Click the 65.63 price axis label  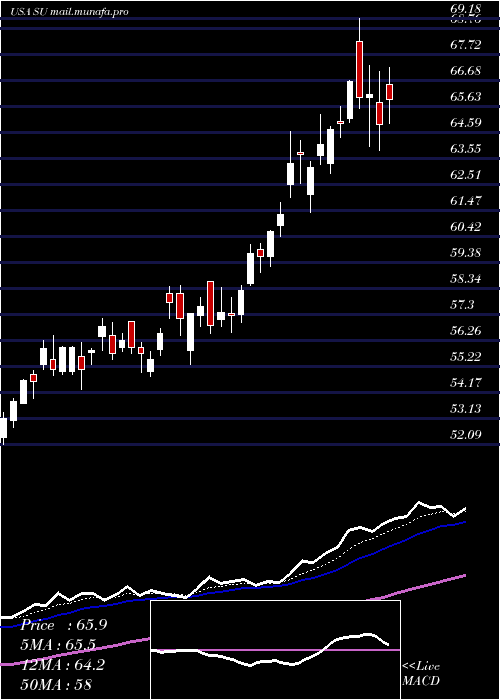click(466, 97)
